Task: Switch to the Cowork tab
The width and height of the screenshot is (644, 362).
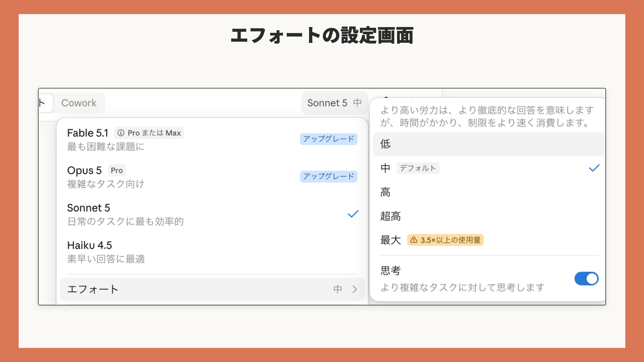Action: (79, 103)
